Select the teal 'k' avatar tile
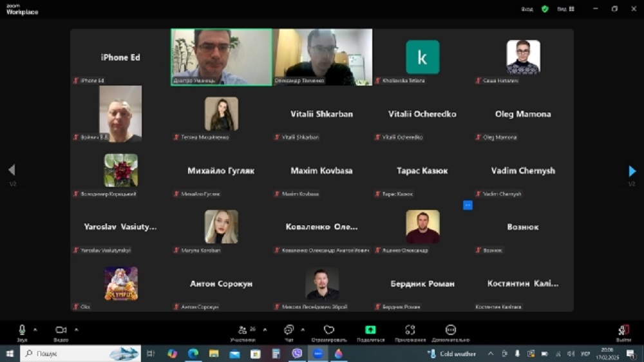The height and width of the screenshot is (362, 644). [x=422, y=57]
